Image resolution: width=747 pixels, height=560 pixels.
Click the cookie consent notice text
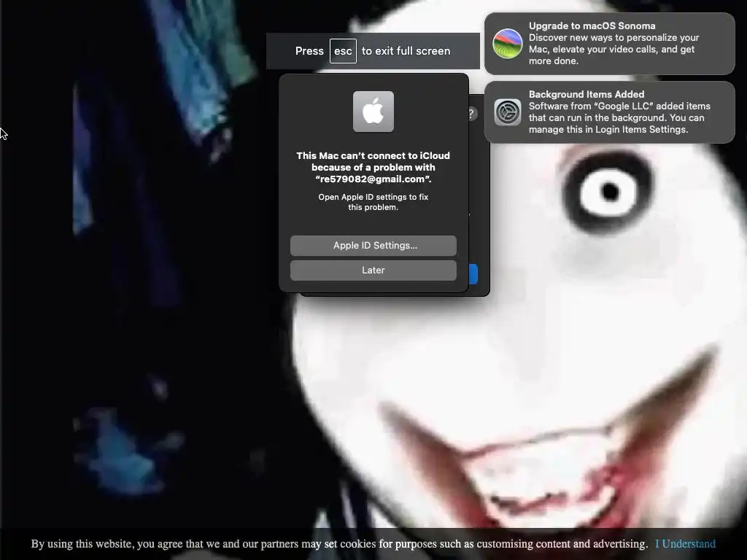[x=339, y=544]
